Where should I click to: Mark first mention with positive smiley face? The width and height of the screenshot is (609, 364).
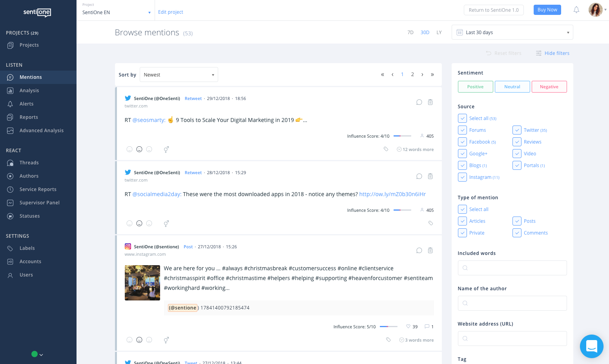pos(129,149)
